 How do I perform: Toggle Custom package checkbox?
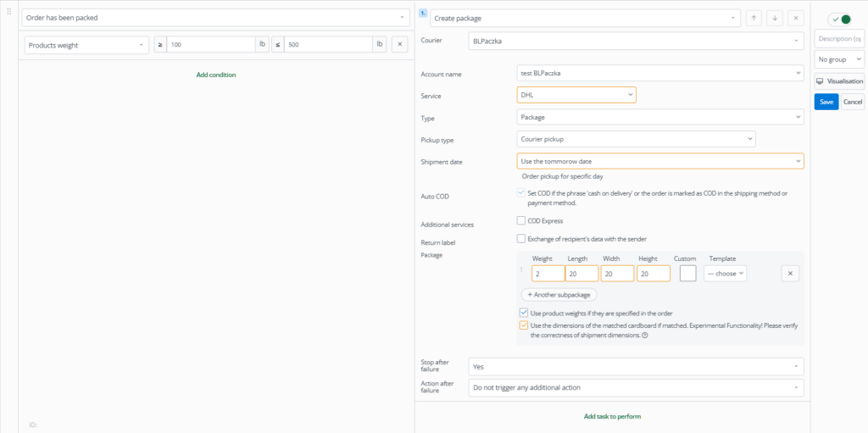click(688, 274)
